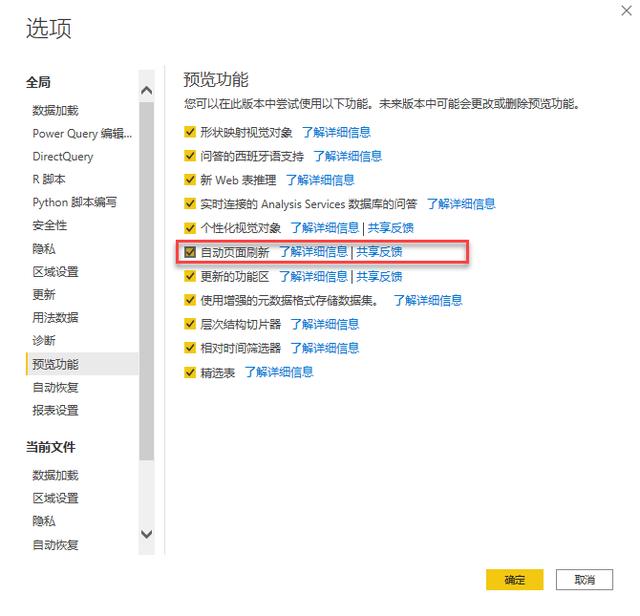
Task: Toggle the 层次结构切片器 checkbox
Action: click(x=190, y=324)
